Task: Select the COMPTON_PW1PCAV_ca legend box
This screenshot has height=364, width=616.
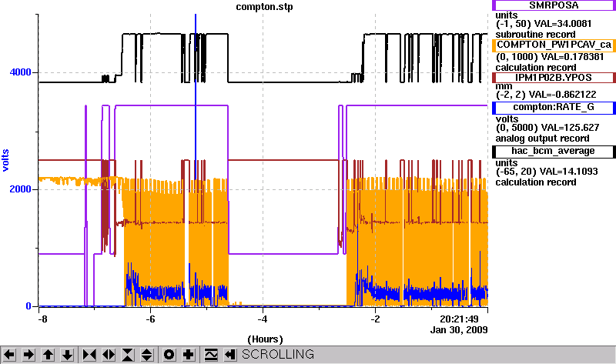Action: click(x=554, y=45)
